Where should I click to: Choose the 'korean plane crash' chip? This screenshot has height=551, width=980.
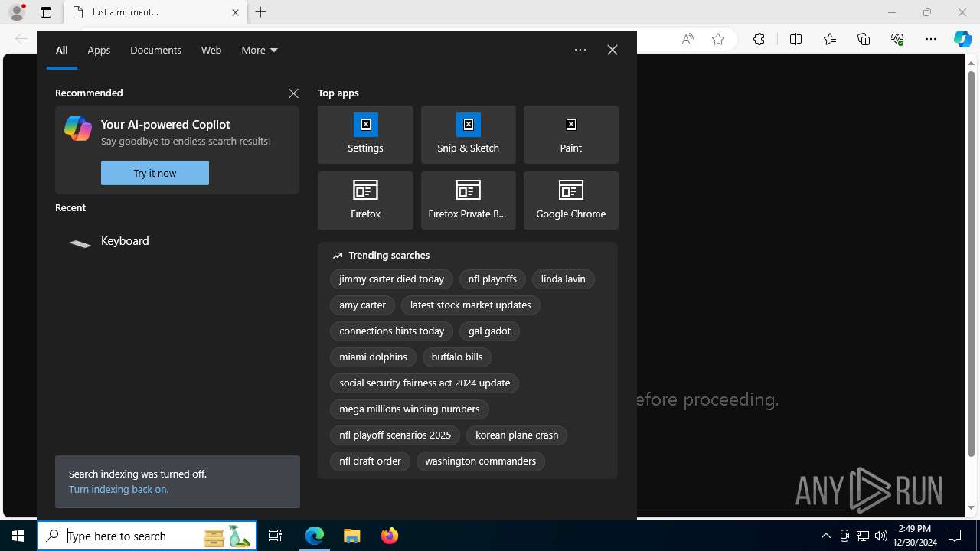[x=517, y=435]
